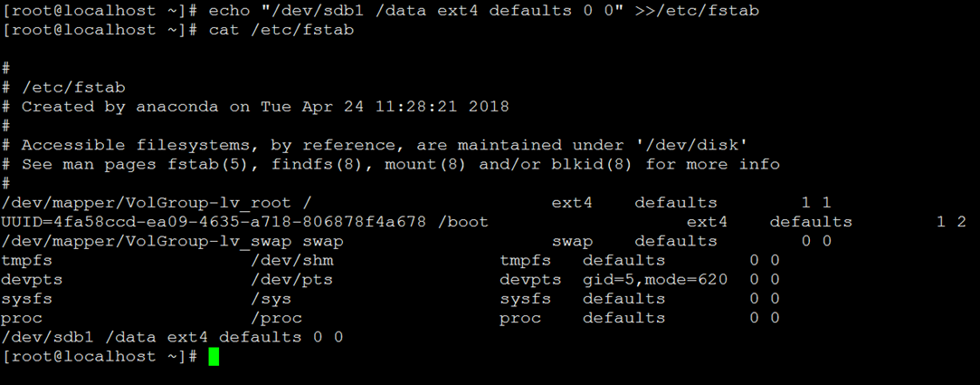Click the 'Accessible filesystems' comment line
The width and height of the screenshot is (980, 385).
point(375,145)
